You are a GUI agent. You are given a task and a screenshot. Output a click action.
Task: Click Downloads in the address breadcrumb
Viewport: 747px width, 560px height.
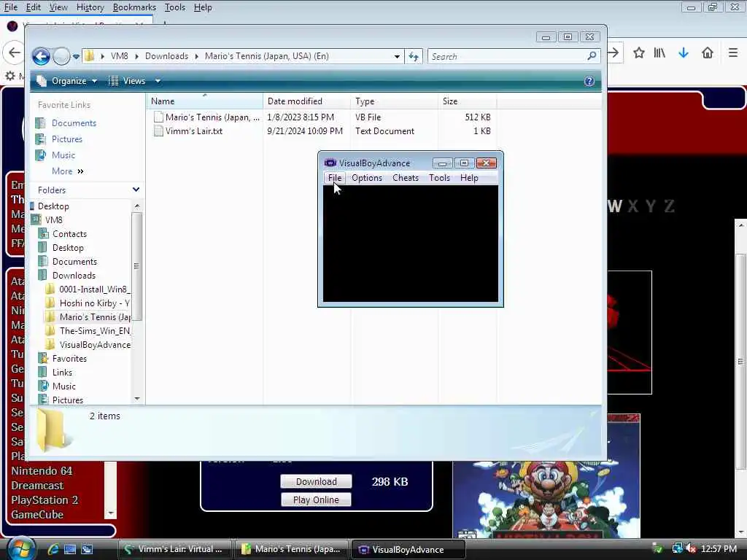pyautogui.click(x=167, y=56)
